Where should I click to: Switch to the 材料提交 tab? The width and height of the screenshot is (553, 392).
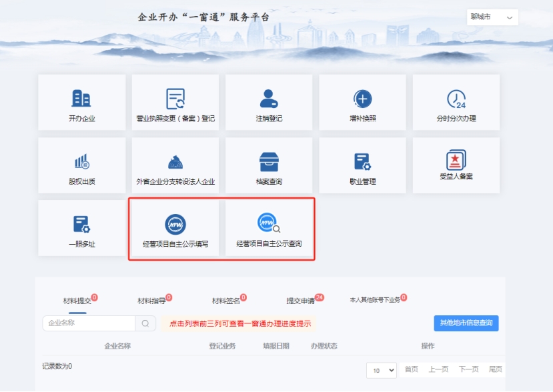coord(77,301)
